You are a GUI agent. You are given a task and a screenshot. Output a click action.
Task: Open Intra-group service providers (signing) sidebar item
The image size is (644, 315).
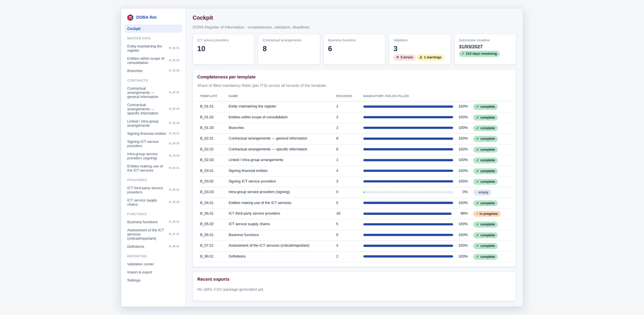click(x=153, y=156)
